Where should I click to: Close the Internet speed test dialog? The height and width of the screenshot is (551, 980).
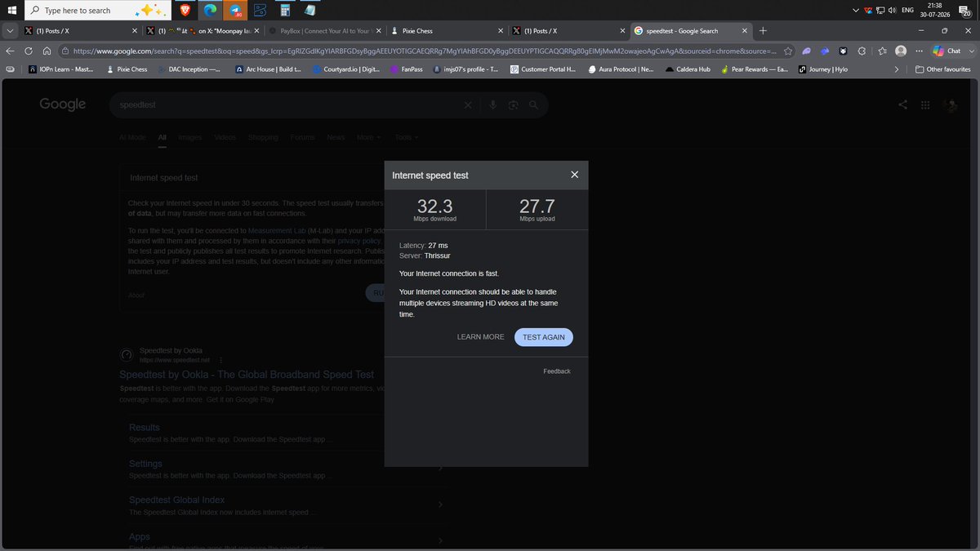[574, 175]
